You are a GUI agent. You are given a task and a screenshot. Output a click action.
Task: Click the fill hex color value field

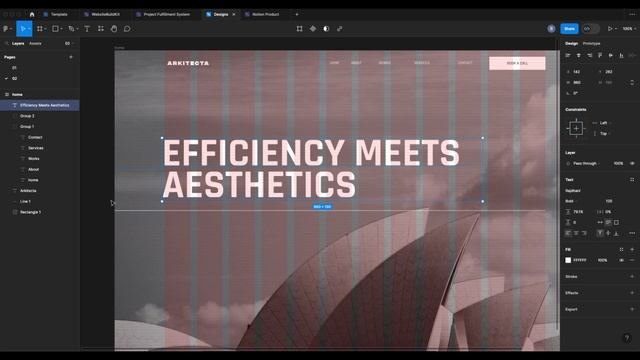[580, 260]
